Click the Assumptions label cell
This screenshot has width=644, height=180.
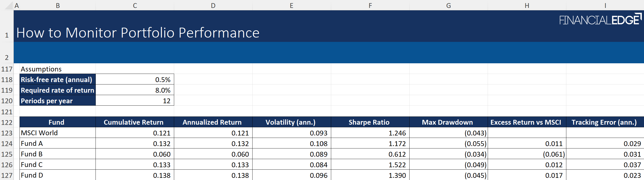click(x=57, y=69)
